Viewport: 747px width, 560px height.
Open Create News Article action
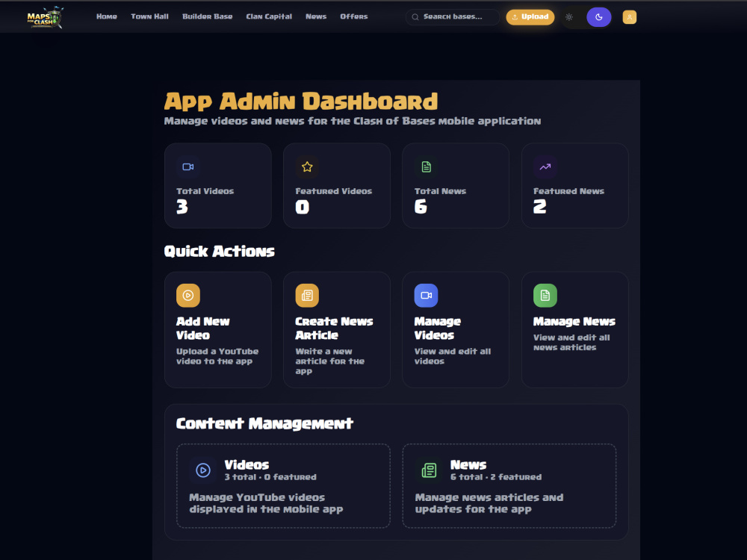coord(337,329)
